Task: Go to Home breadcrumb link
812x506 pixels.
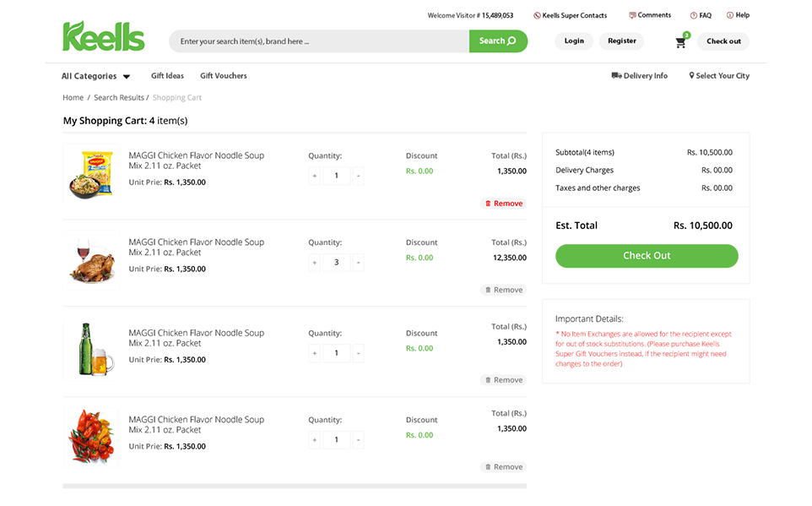Action: click(73, 98)
